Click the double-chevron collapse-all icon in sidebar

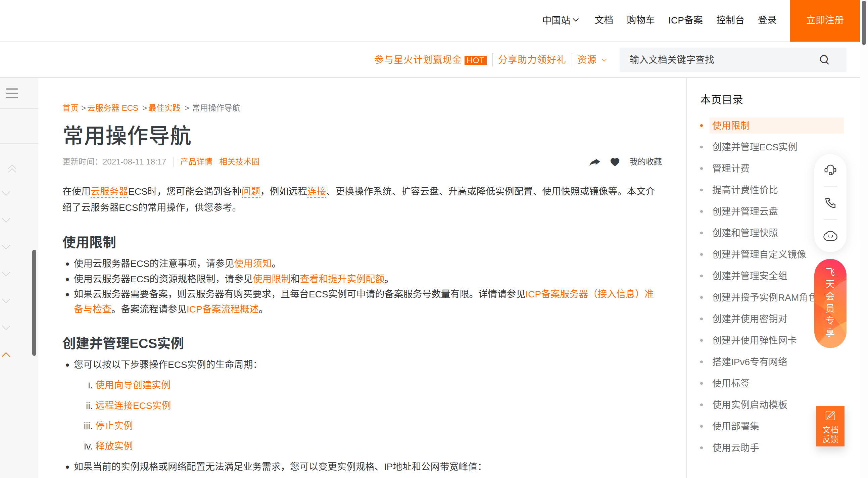click(12, 169)
